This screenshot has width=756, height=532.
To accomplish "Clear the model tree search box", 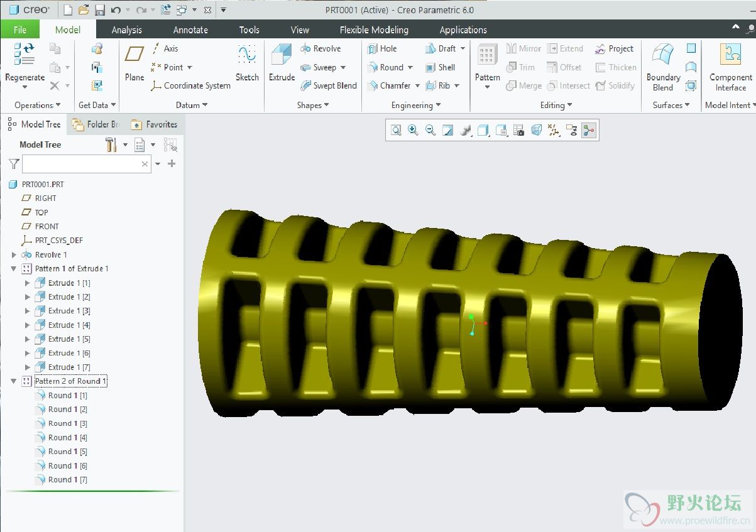I will (x=145, y=164).
